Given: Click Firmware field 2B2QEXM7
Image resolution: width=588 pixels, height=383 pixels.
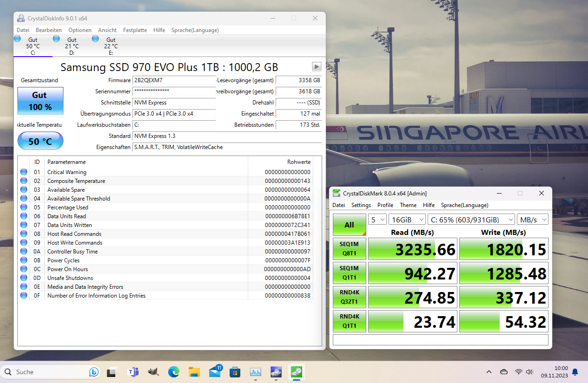Looking at the screenshot, I should pos(174,80).
